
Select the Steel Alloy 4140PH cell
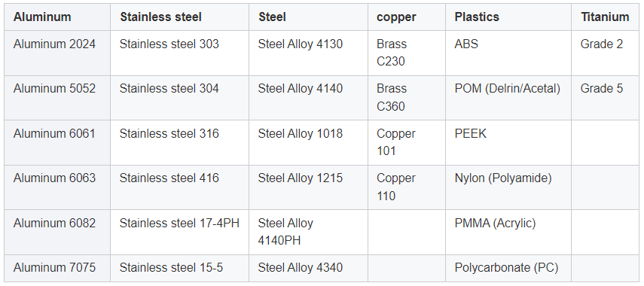(309, 233)
